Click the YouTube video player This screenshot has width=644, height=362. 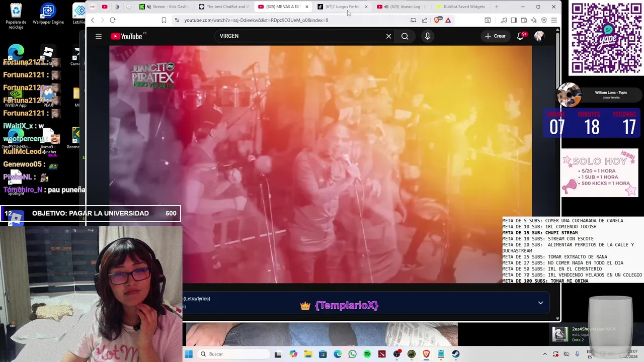coord(320,164)
